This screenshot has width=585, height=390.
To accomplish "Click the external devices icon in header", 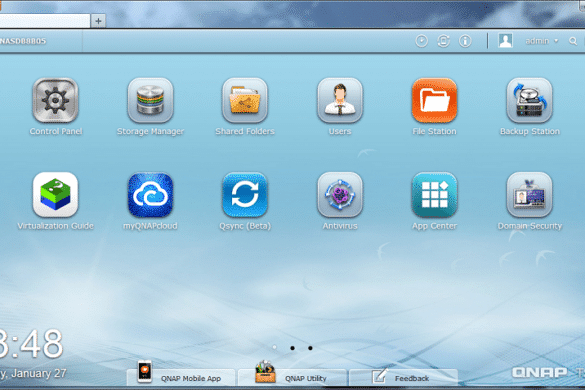I will (x=443, y=41).
